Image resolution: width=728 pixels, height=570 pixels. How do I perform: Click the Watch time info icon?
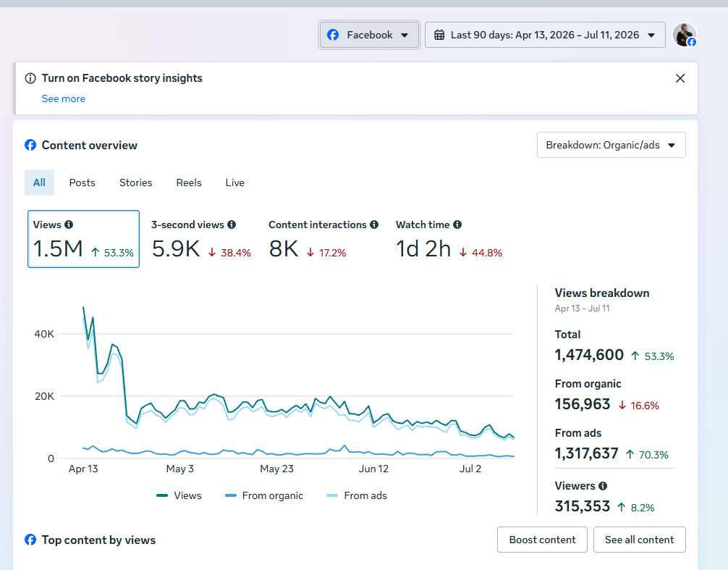[457, 225]
